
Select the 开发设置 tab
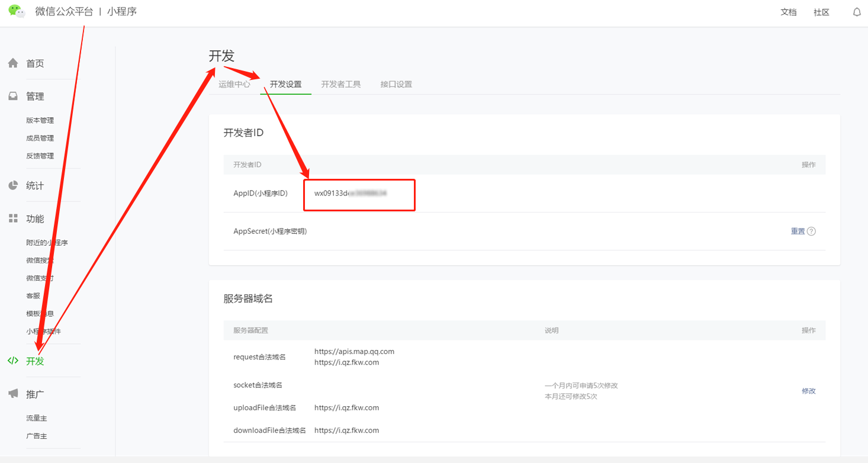coord(286,84)
